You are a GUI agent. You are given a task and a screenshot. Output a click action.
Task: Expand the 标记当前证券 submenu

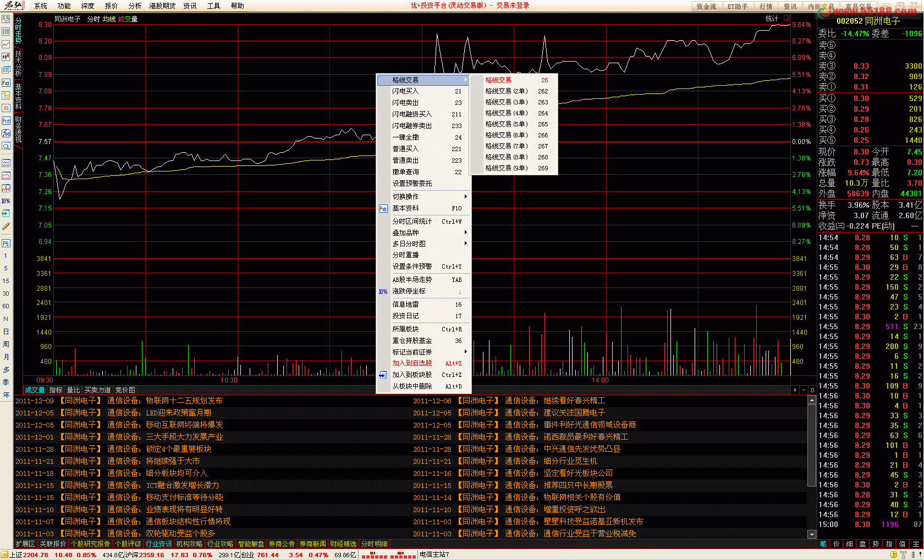(x=423, y=352)
